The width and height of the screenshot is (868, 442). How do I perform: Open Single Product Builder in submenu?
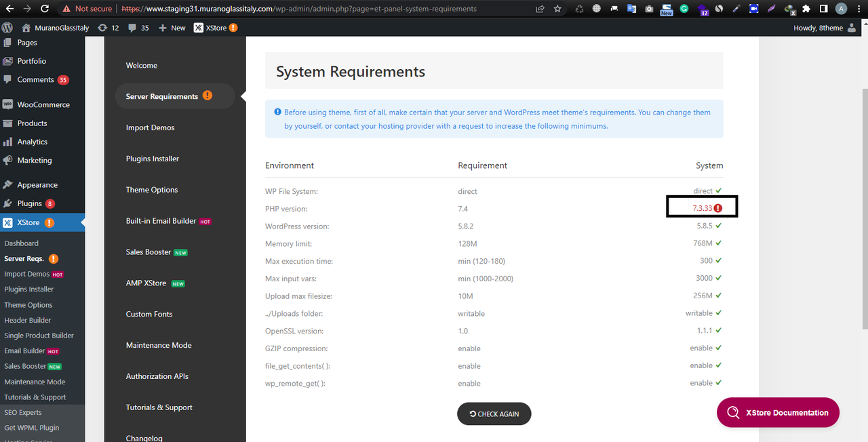(x=39, y=336)
